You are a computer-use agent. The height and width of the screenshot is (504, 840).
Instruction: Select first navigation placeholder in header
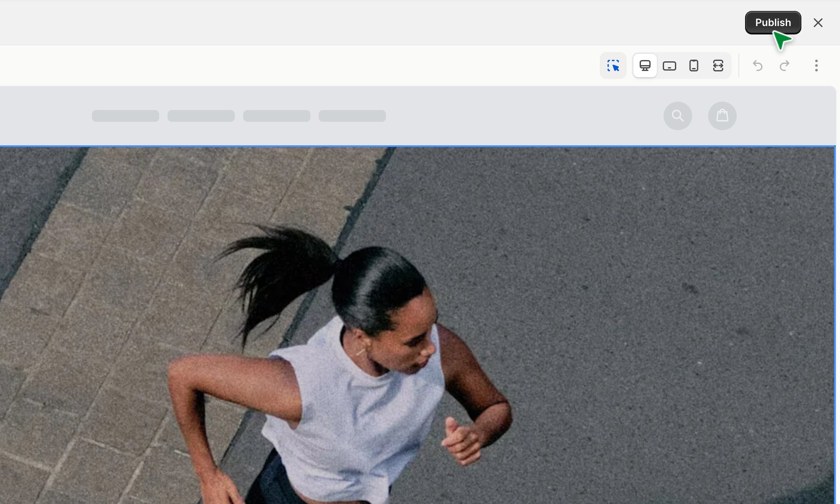tap(125, 116)
